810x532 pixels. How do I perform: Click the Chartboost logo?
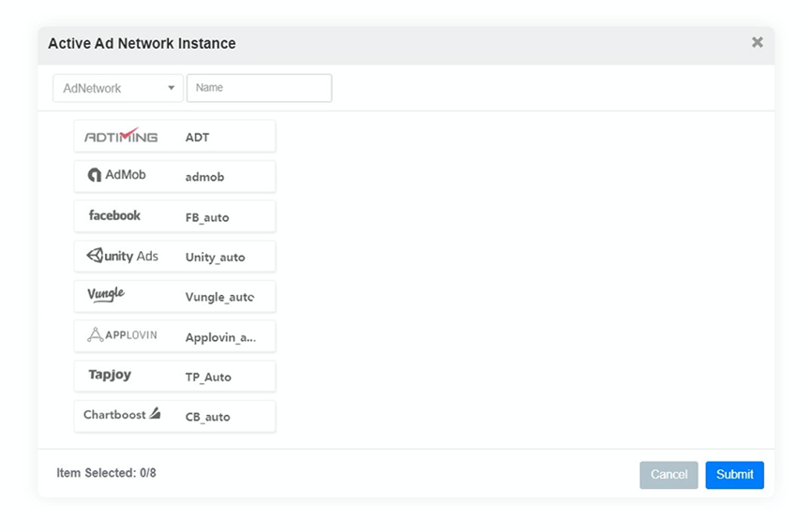pos(122,414)
